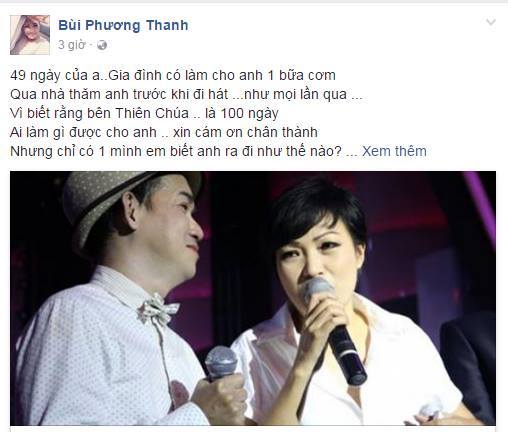Click the "3 giờ" post timestamp
The width and height of the screenshot is (508, 432).
click(72, 45)
